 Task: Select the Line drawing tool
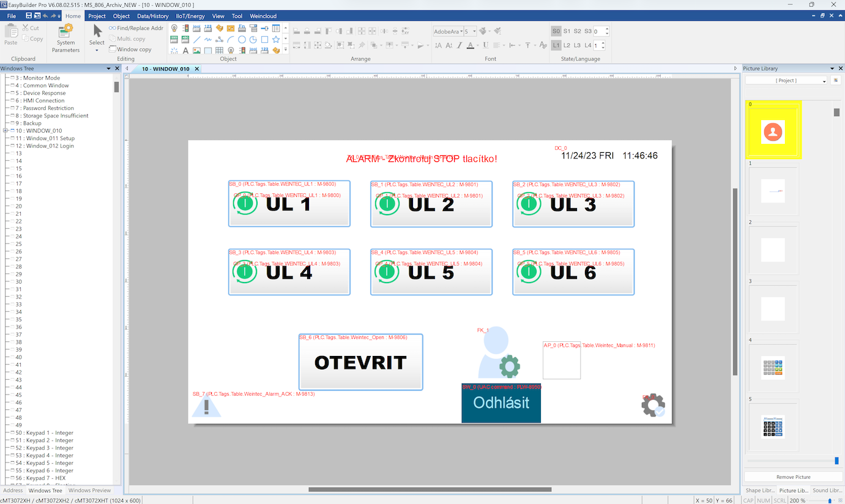click(197, 39)
